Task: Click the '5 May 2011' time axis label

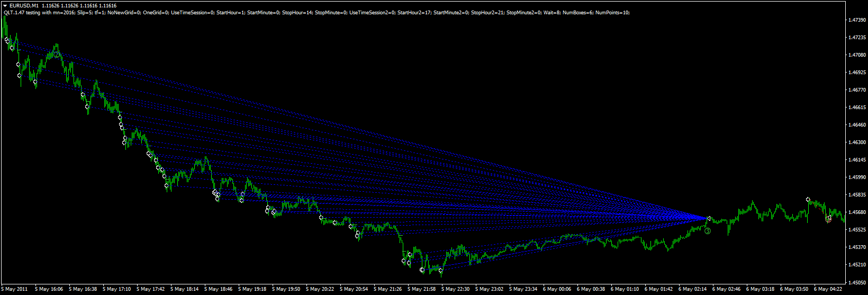Action: coord(14,289)
